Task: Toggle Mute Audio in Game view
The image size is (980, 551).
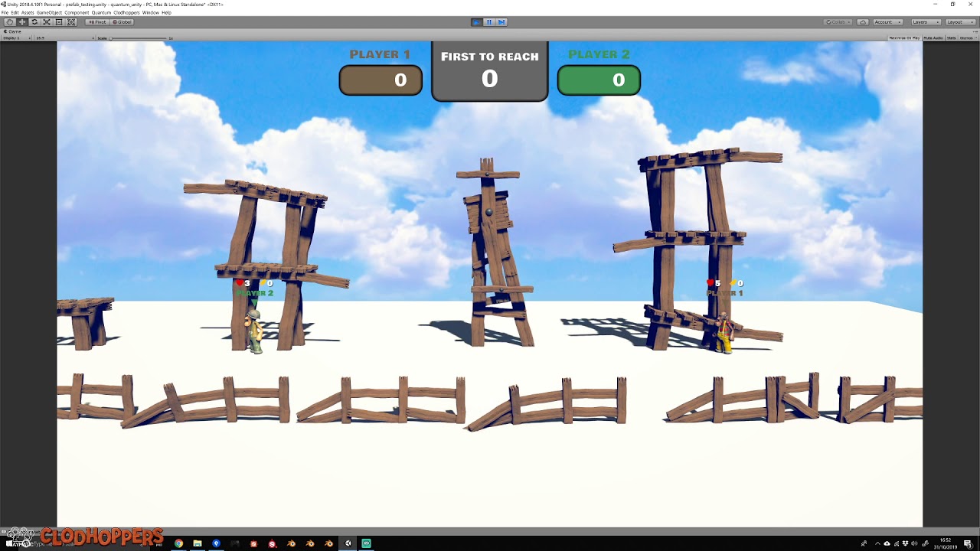Action: (933, 38)
